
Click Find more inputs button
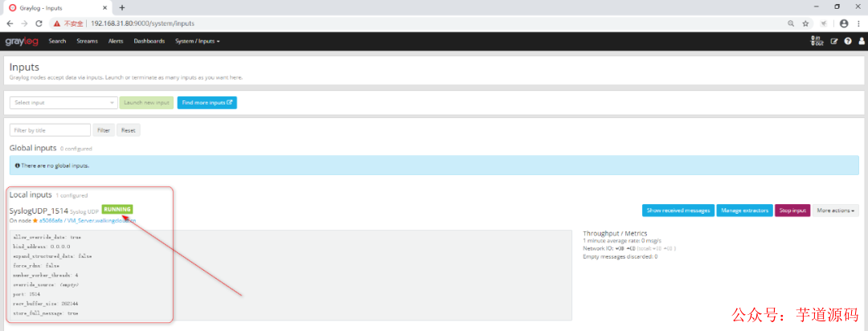point(207,102)
